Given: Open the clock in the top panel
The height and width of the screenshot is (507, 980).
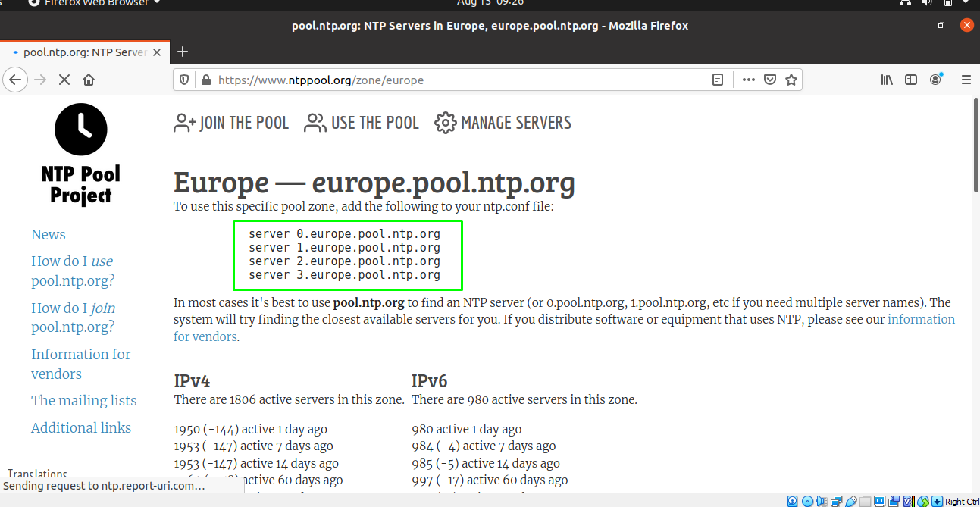Looking at the screenshot, I should point(490,2).
